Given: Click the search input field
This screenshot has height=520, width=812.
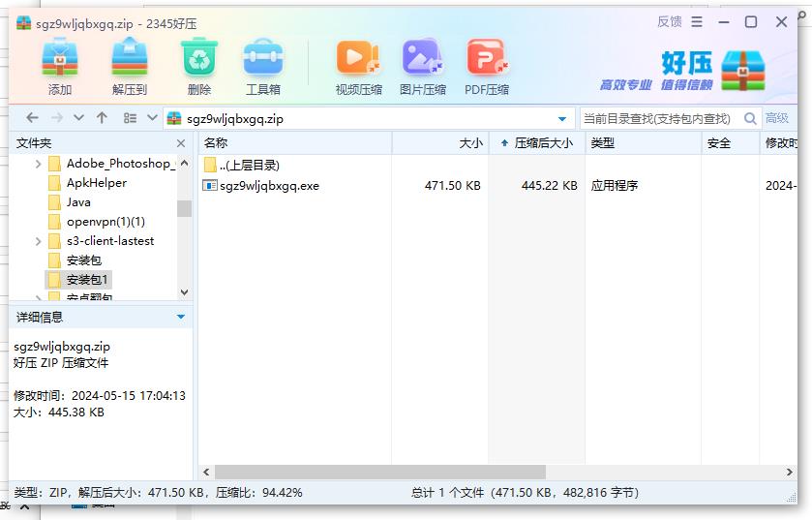Looking at the screenshot, I should pyautogui.click(x=660, y=118).
